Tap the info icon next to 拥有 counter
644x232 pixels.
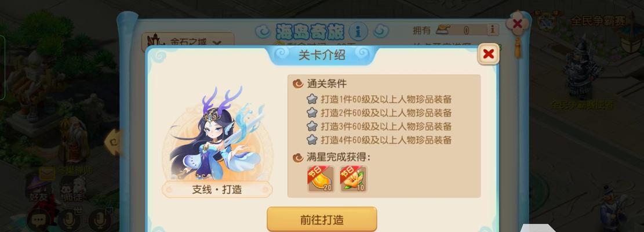coord(493,30)
